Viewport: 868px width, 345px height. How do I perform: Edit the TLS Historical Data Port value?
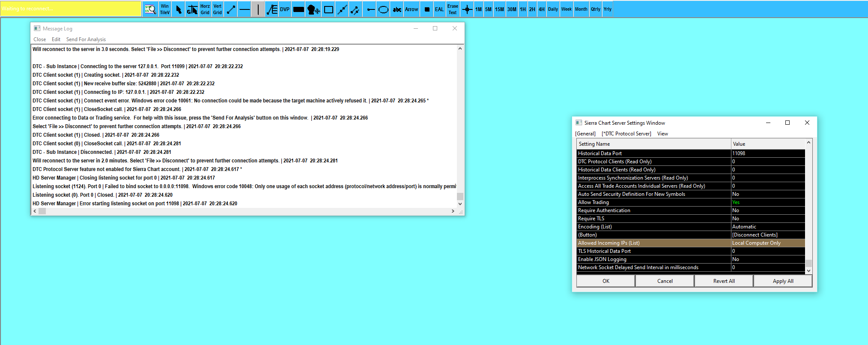click(x=768, y=251)
